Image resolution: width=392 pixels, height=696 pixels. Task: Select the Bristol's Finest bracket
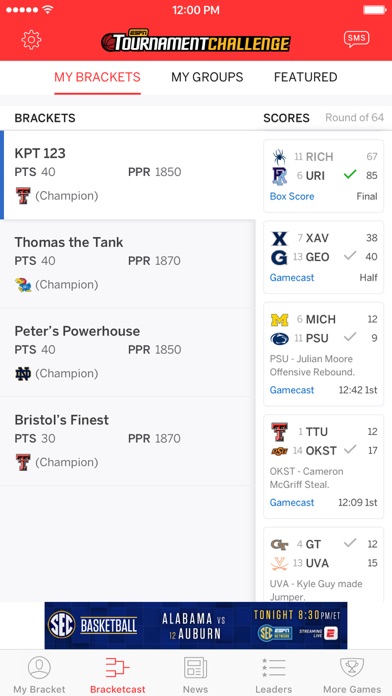[x=128, y=441]
